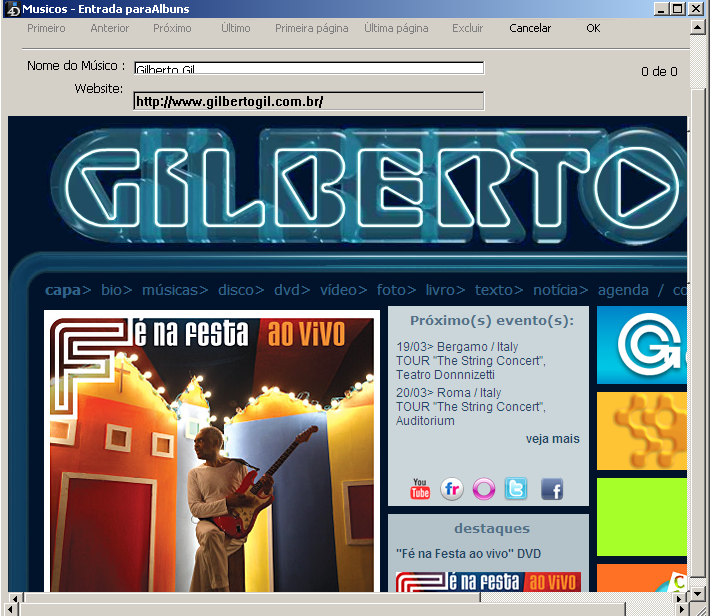Click the Website URL field
Viewport: 710px width, 616px height.
click(309, 101)
